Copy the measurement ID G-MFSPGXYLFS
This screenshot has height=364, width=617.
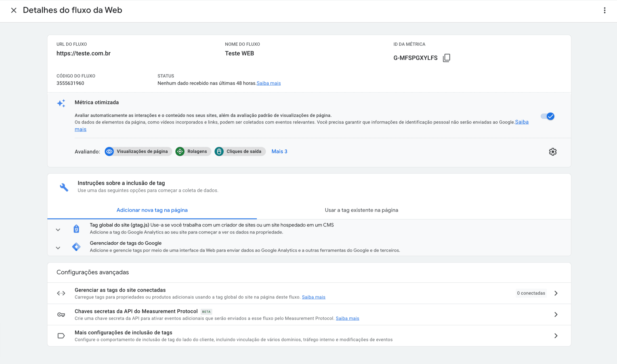pos(447,58)
